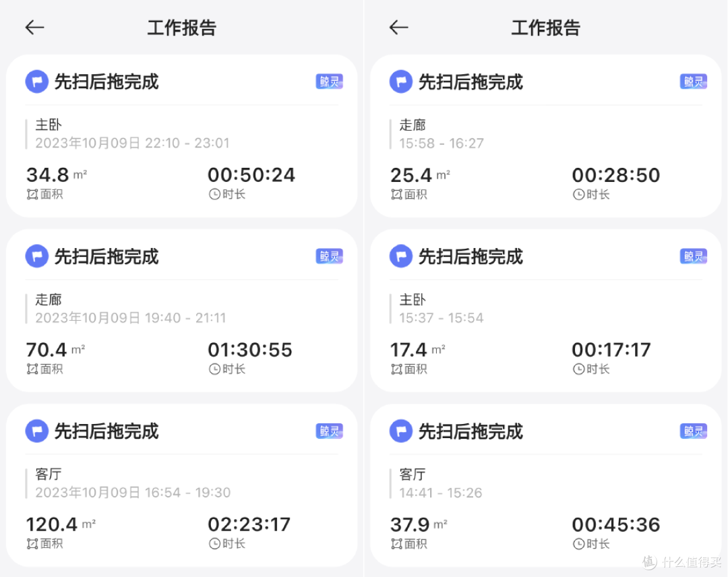Tap 主卧 room name above 15:37 - 15:54

(413, 299)
